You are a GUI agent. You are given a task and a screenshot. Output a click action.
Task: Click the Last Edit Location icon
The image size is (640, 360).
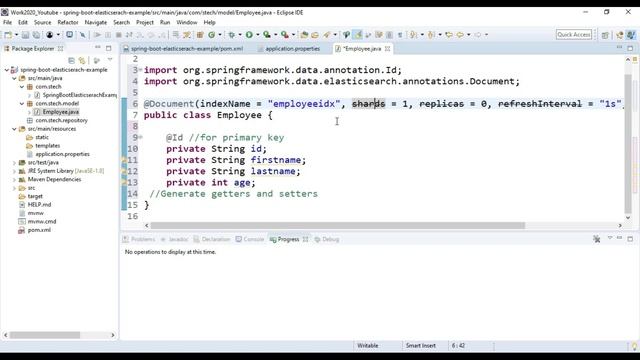pos(449,35)
